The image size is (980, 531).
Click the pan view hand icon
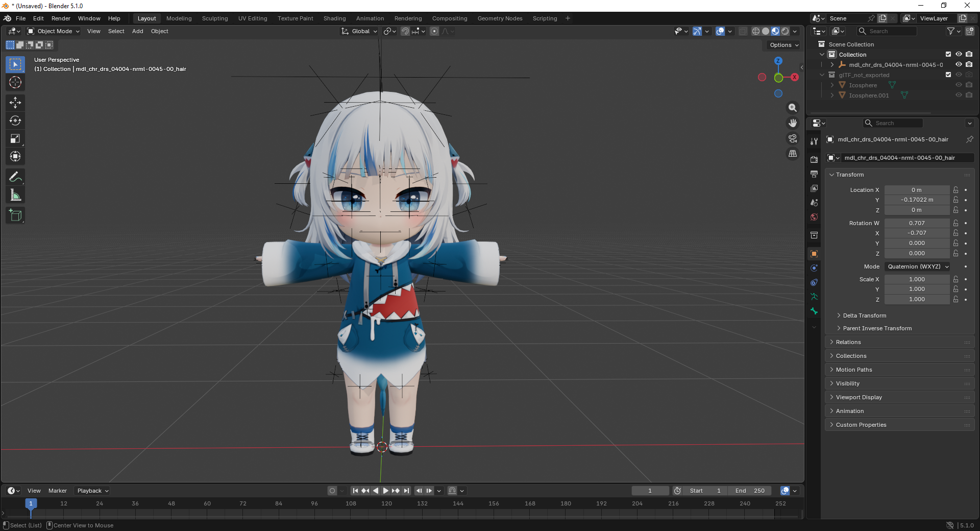coord(793,123)
